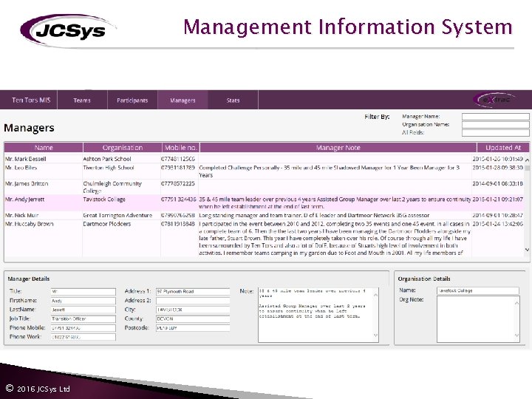532x399 pixels.
Task: Select the Mr. Mark Bessell row
Action: [264, 159]
